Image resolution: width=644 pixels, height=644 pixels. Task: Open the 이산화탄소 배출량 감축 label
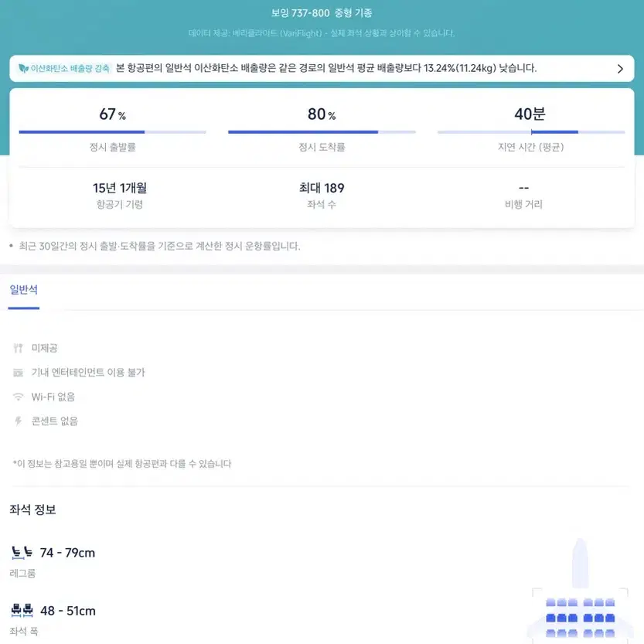tap(70, 68)
